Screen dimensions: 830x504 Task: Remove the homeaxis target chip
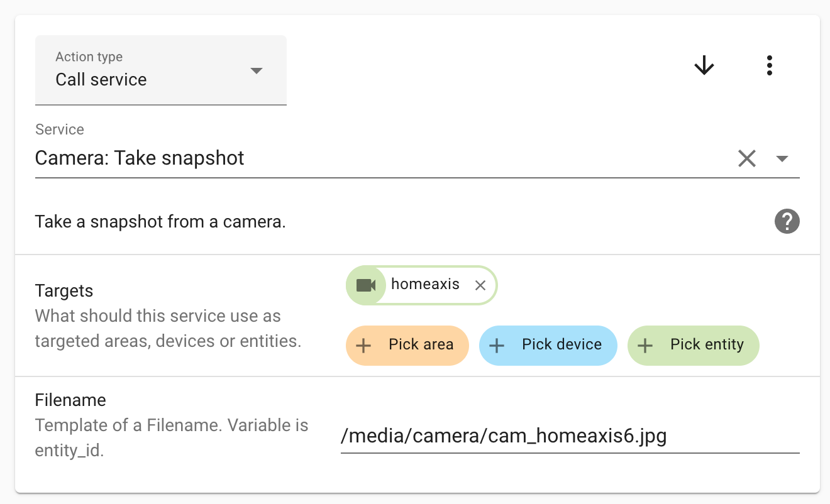pos(480,285)
